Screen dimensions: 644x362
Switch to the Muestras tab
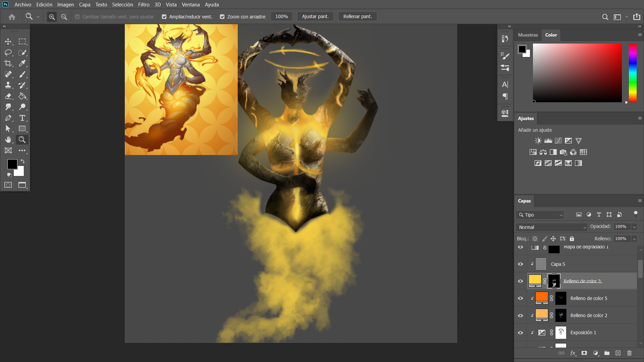coord(528,35)
